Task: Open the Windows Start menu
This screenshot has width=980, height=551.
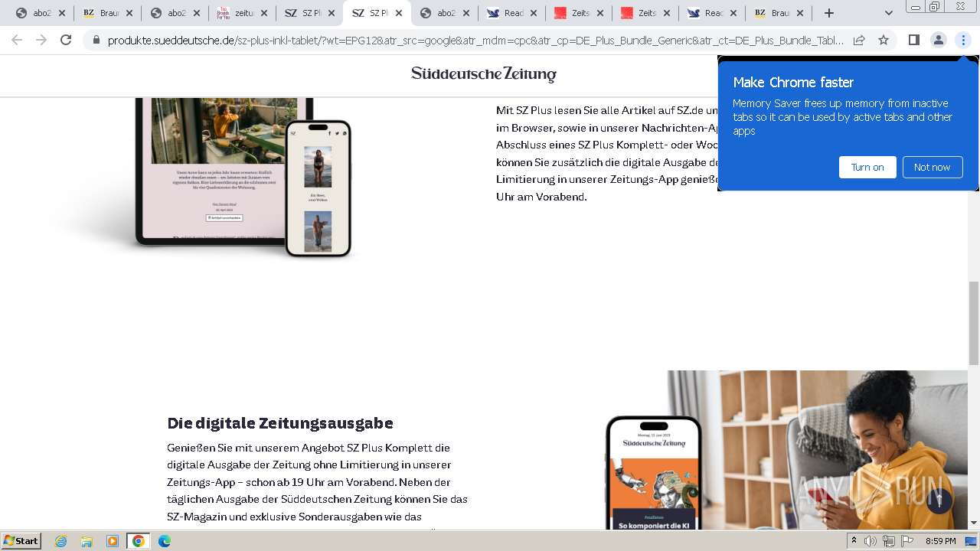Action: pos(21,540)
